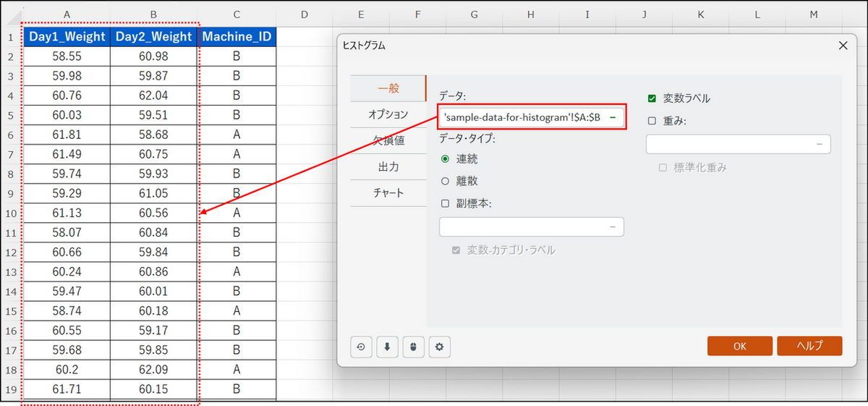868x406 pixels.
Task: Click the range selector dash in 副標本 field
Action: point(613,227)
